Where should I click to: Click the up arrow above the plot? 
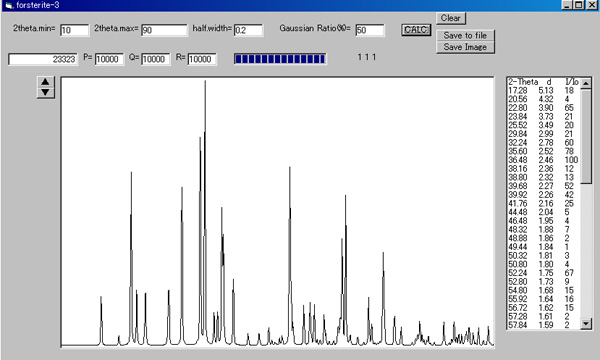(46, 81)
